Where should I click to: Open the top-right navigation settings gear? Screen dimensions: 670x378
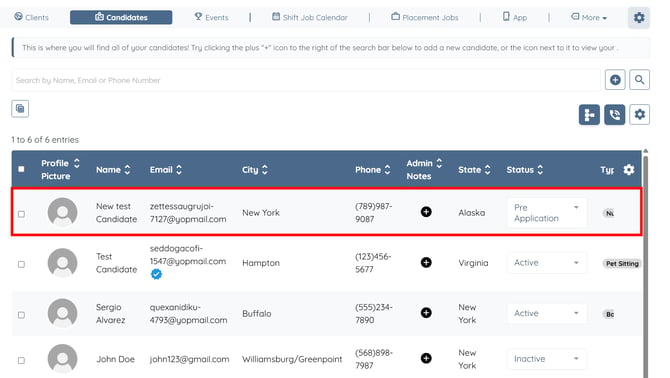point(639,18)
